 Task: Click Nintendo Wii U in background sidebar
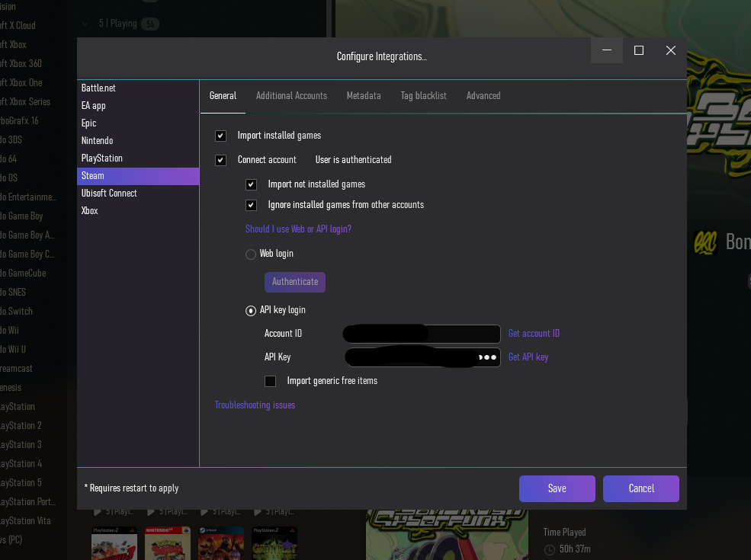click(x=13, y=350)
